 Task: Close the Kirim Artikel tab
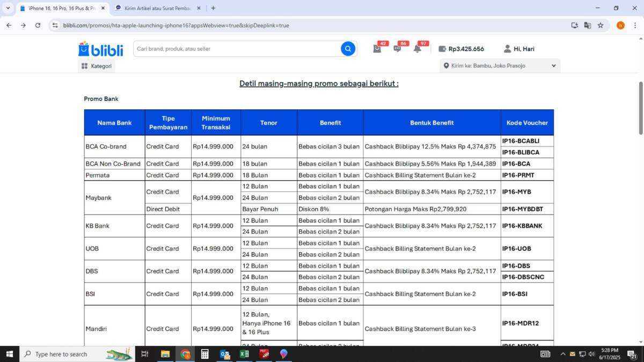[199, 8]
